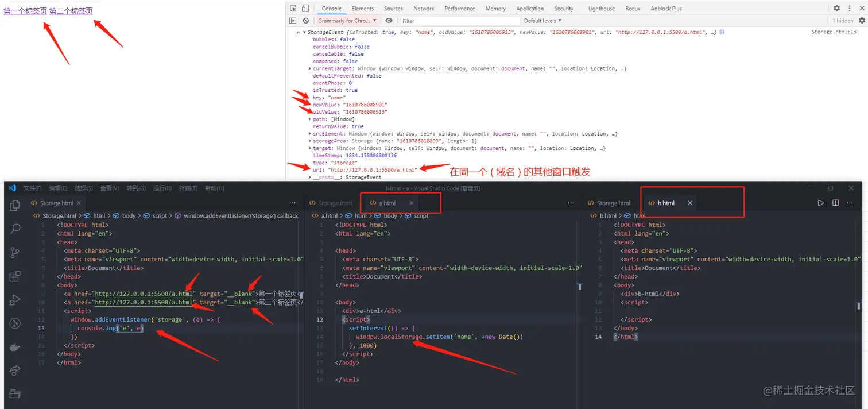Open the VS Code Extensions icon
This screenshot has height=409, width=868.
click(15, 276)
